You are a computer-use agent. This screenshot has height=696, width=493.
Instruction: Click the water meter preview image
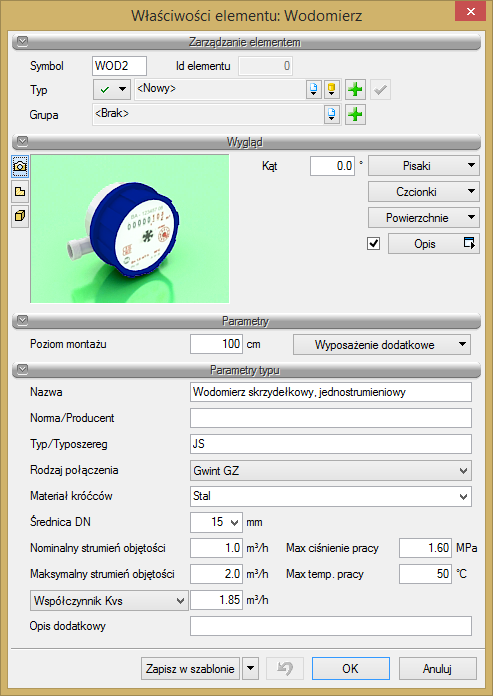coord(130,229)
